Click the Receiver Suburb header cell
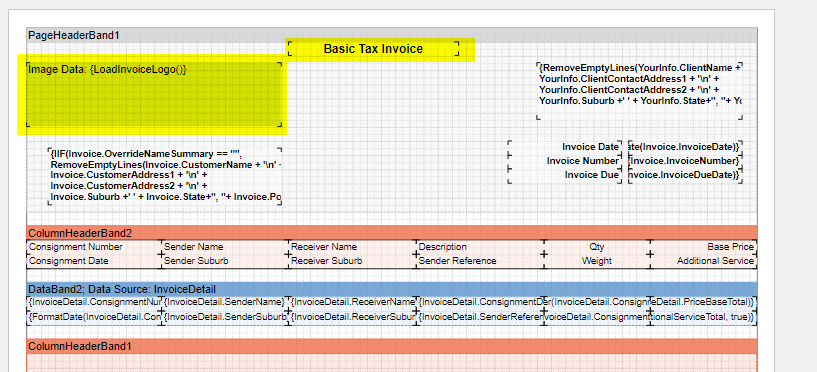The width and height of the screenshot is (817, 372). 352,261
